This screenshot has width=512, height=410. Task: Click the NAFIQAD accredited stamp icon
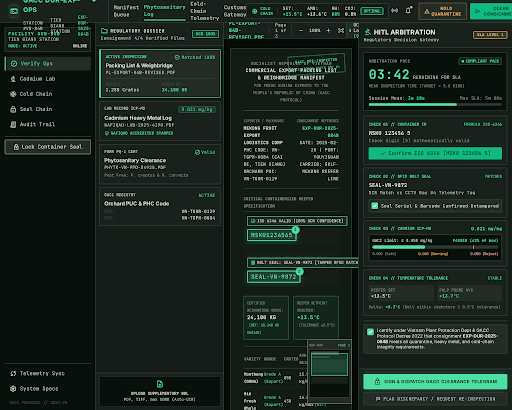[107, 133]
